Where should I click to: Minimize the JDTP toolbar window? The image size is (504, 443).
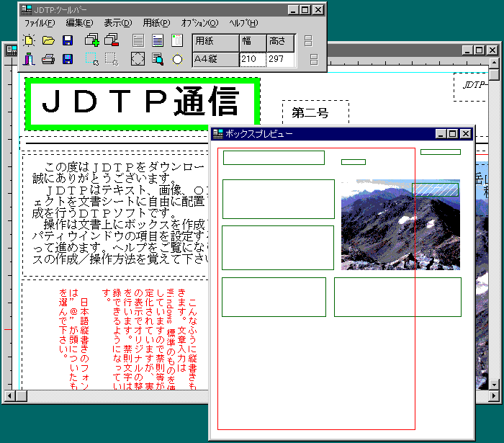293,10
